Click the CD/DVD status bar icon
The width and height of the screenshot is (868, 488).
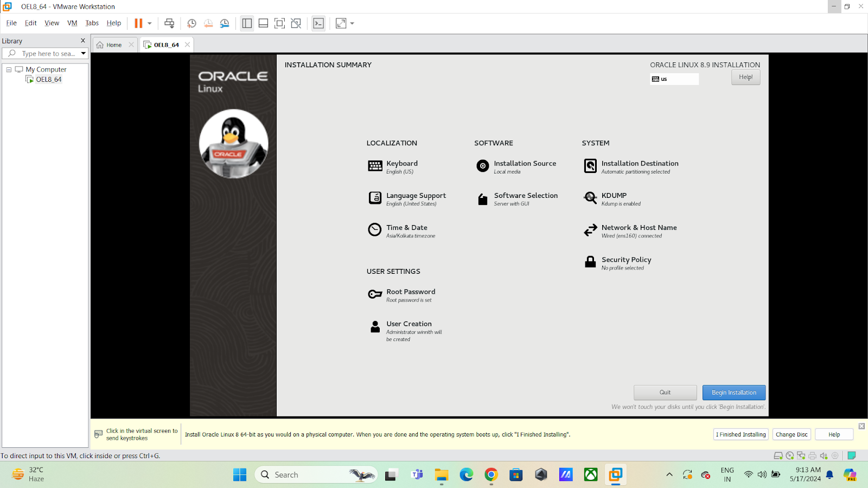tap(790, 456)
